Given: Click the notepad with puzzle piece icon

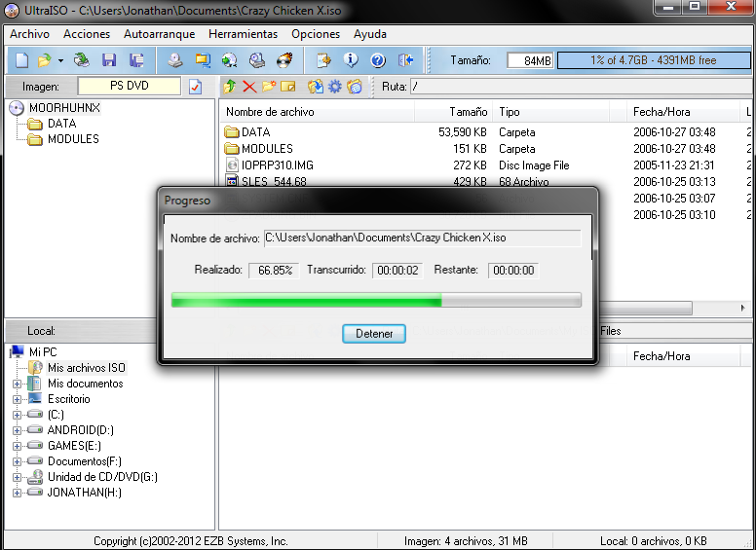Looking at the screenshot, I should [x=323, y=60].
